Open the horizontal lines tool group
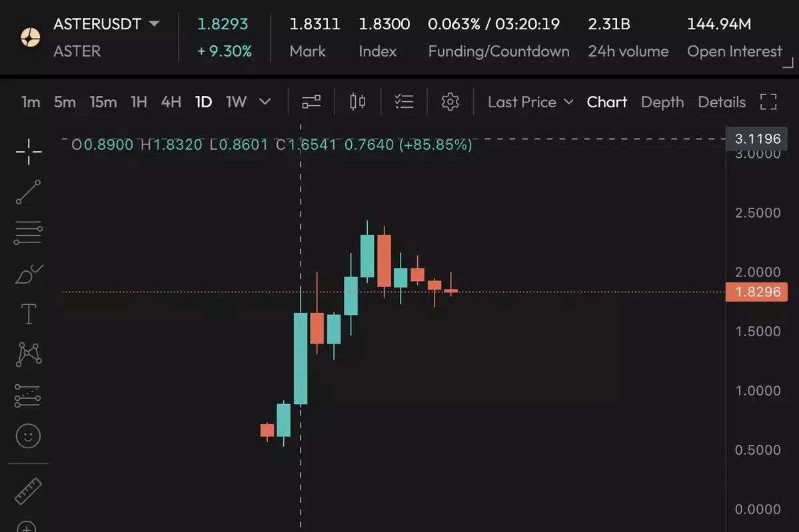The width and height of the screenshot is (799, 532). click(x=29, y=233)
